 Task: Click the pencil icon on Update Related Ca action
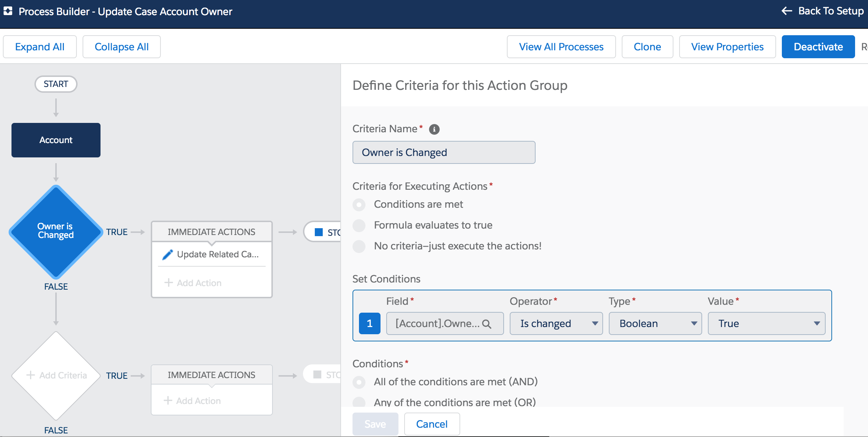point(167,254)
